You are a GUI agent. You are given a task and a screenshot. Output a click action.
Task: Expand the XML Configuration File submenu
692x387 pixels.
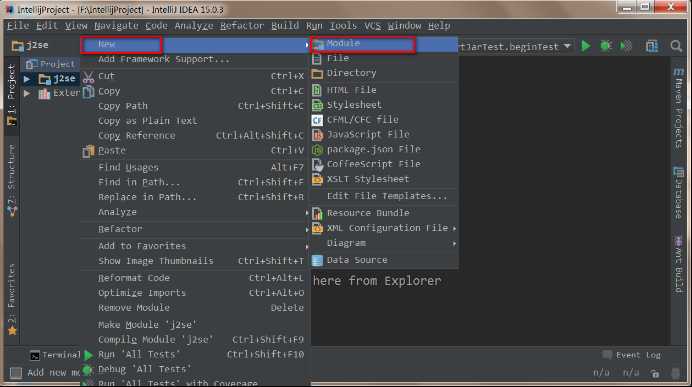coord(454,228)
